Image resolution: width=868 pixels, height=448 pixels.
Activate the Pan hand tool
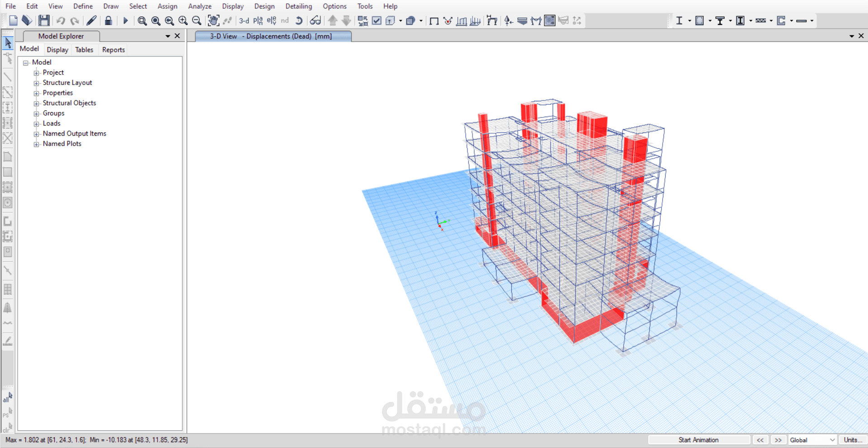tap(213, 20)
